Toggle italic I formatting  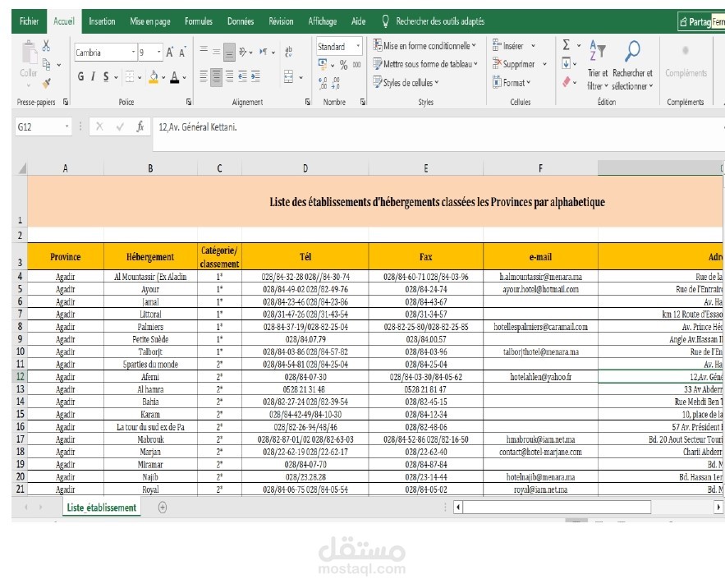93,77
